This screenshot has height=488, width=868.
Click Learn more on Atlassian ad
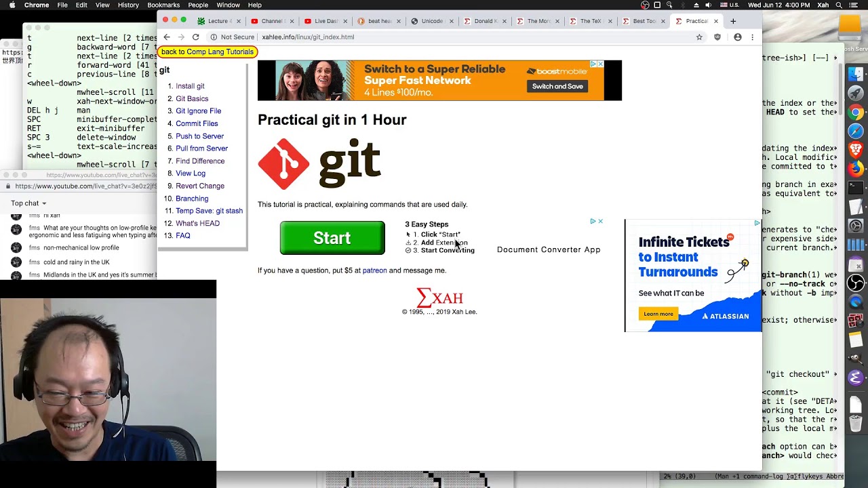658,314
